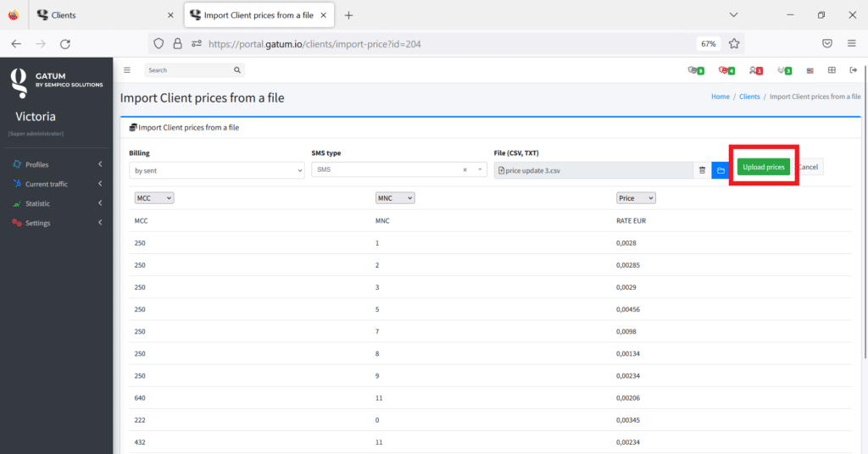Click price value 0,00345
This screenshot has width=868, height=454.
click(x=628, y=420)
